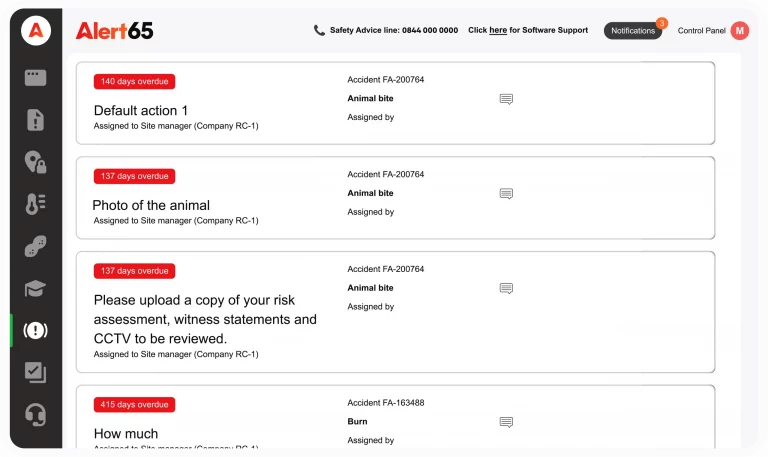Select the exclamation alert icon in sidebar

[36, 331]
